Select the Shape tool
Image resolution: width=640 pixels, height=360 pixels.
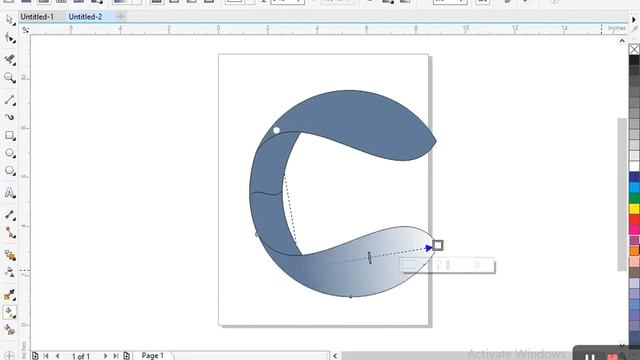click(9, 38)
